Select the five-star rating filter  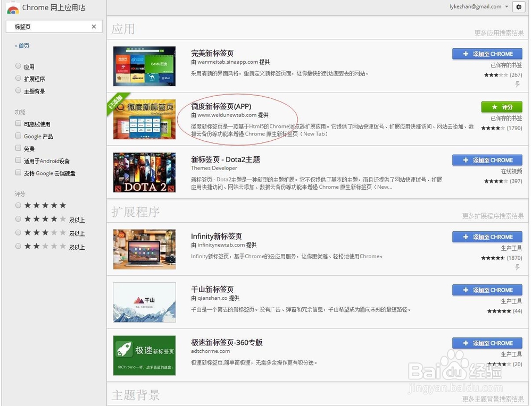(x=18, y=205)
